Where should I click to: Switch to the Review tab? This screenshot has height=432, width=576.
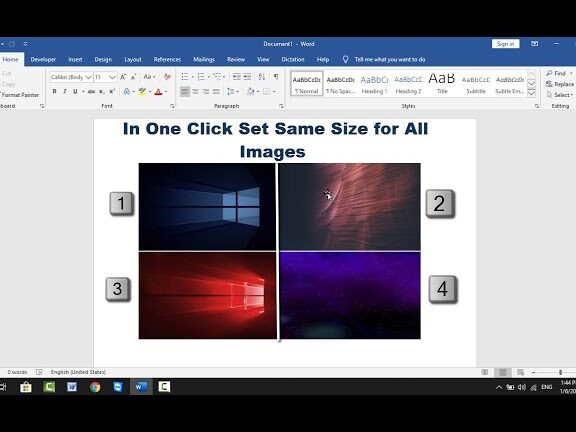click(236, 60)
